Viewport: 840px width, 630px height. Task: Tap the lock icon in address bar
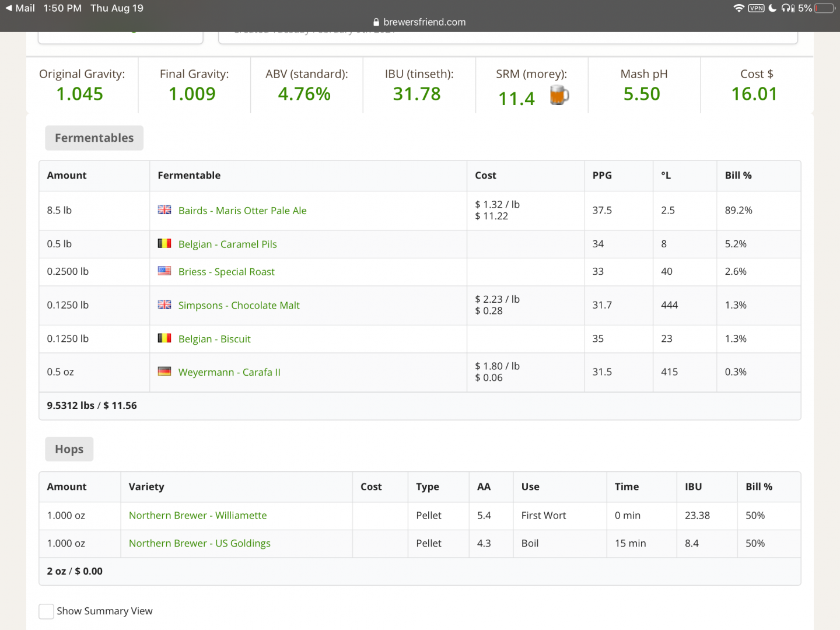376,22
